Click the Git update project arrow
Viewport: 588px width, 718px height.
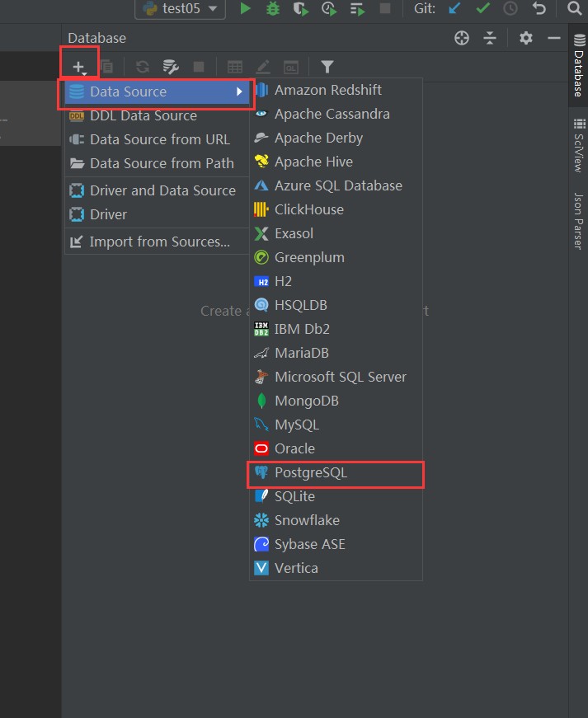(x=454, y=9)
